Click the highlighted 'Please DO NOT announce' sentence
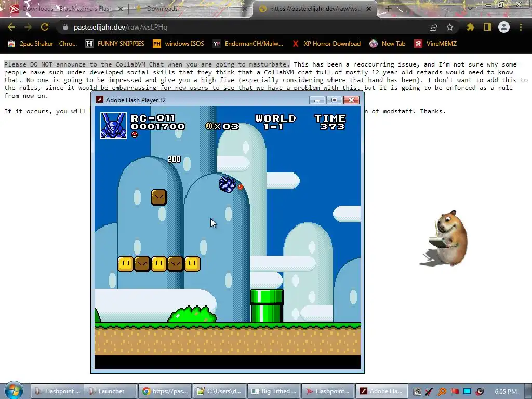 tap(147, 64)
